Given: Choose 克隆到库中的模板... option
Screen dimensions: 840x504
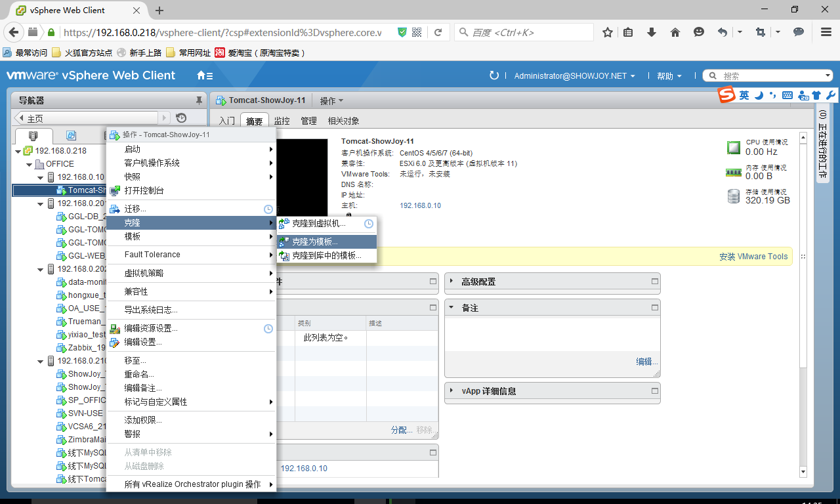Looking at the screenshot, I should (x=327, y=256).
